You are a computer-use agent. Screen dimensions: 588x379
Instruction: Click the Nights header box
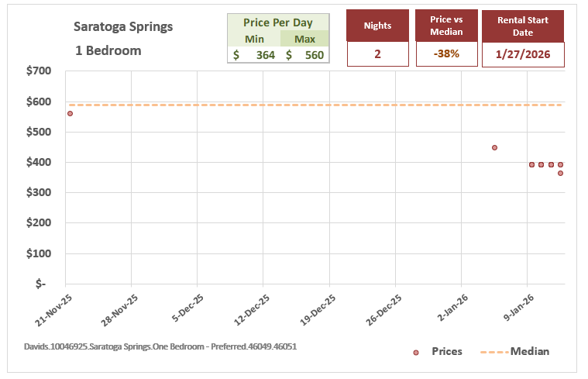point(377,26)
